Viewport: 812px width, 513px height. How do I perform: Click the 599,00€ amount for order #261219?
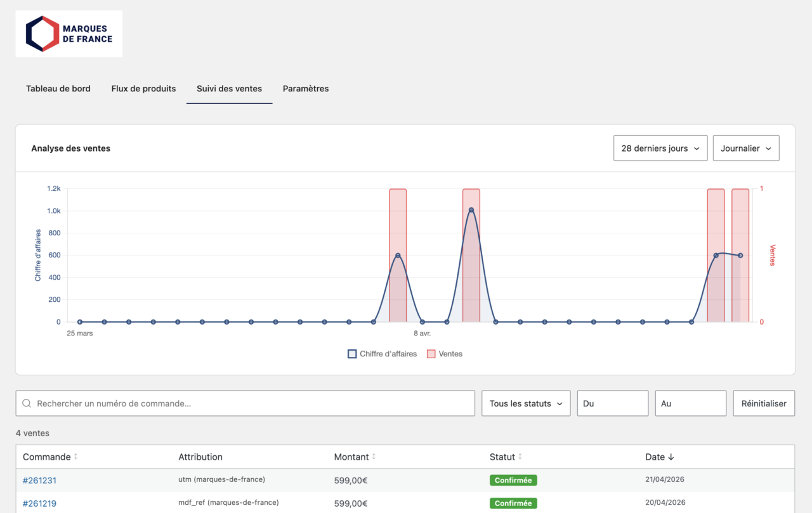point(351,503)
